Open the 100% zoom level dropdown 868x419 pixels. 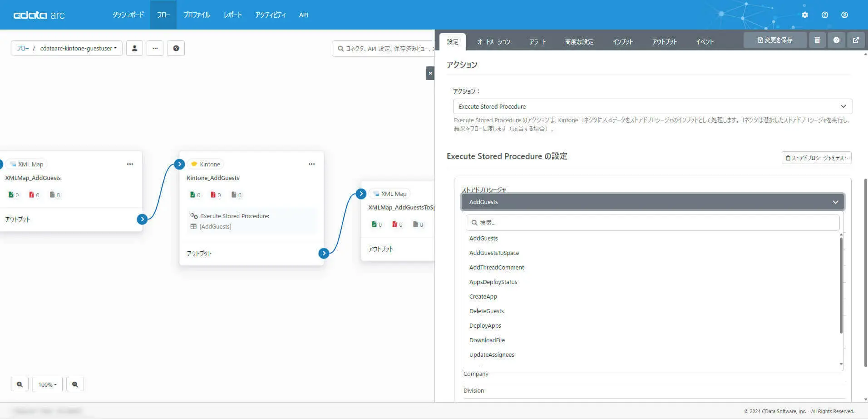click(x=47, y=384)
